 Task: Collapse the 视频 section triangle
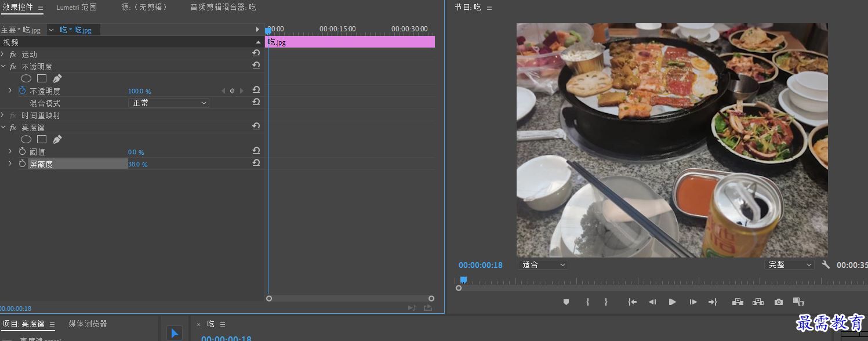pos(259,42)
